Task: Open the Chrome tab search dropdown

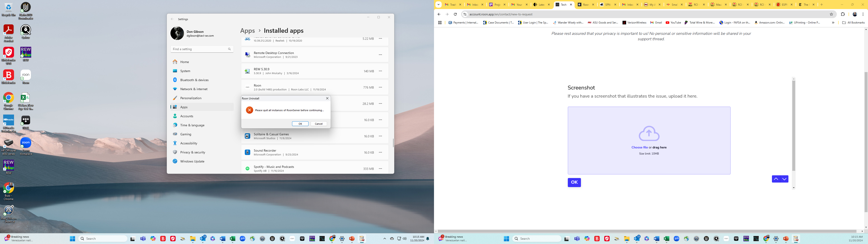Action: (438, 5)
